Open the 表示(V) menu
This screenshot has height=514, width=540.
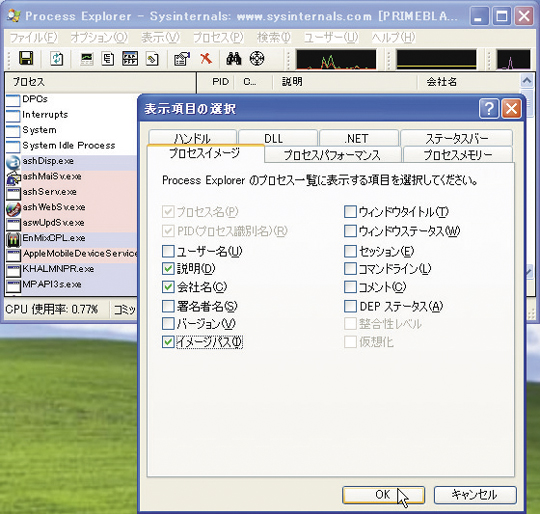160,37
